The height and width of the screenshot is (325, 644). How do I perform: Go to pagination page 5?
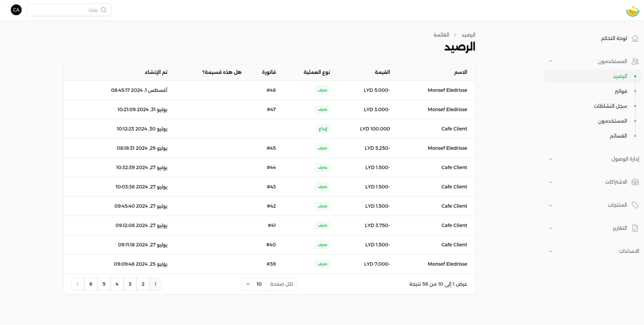coord(104,284)
